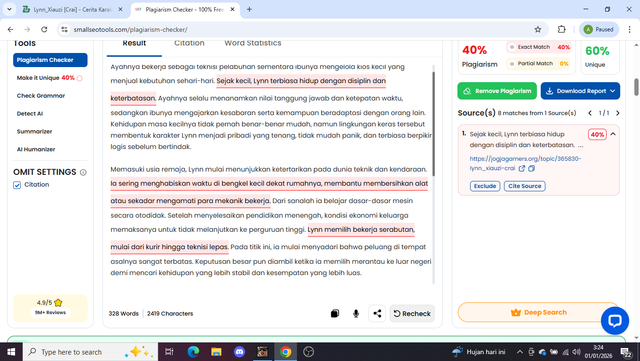Switch to the Citation tab

click(x=189, y=43)
